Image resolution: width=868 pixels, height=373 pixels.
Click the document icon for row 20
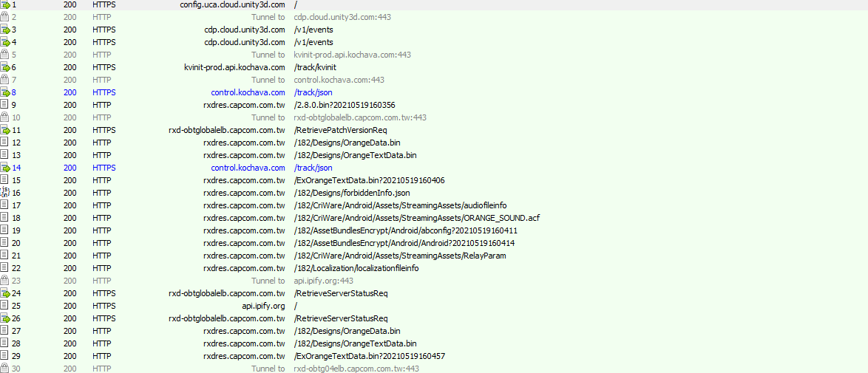click(4, 243)
